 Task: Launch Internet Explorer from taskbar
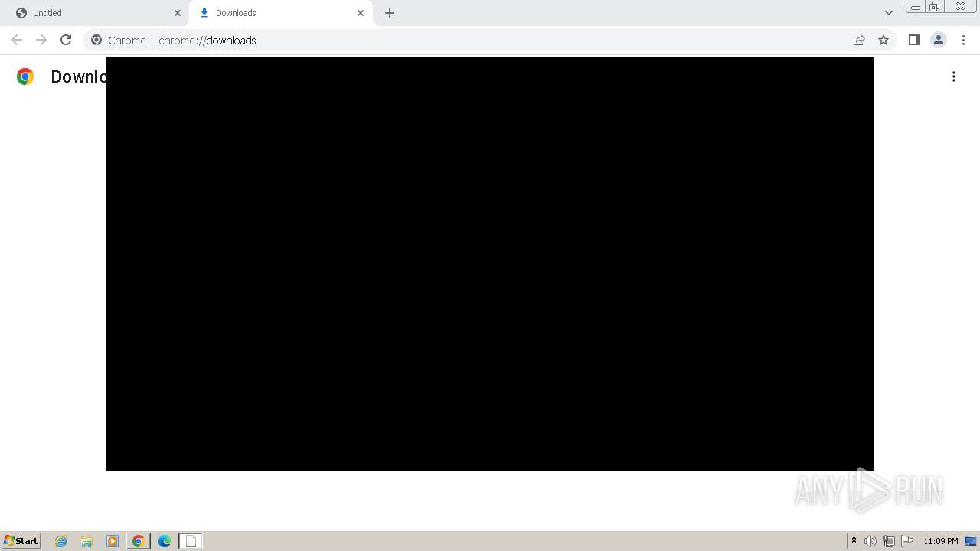(61, 541)
